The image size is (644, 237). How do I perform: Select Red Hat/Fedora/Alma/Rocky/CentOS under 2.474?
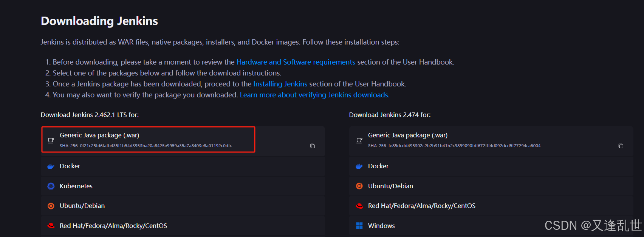click(491, 206)
